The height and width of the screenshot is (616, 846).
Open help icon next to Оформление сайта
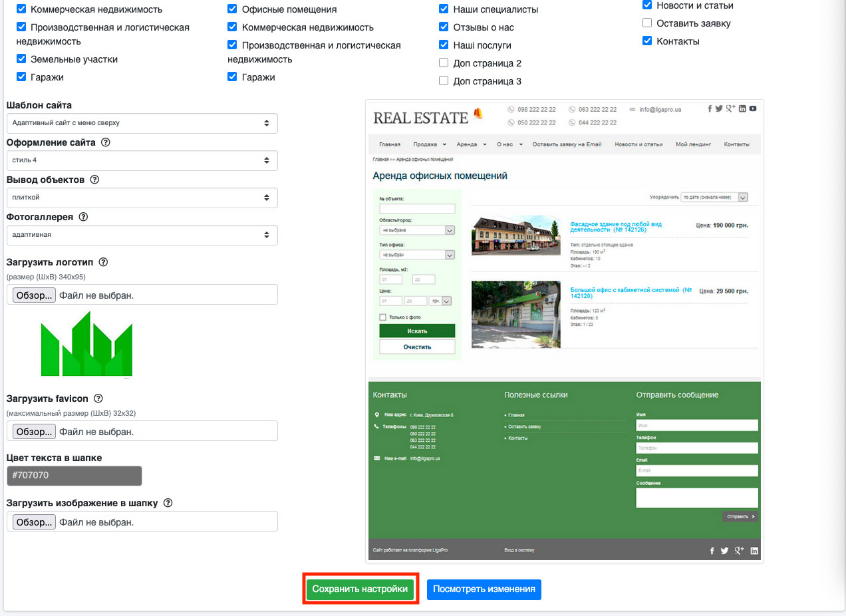click(x=106, y=142)
